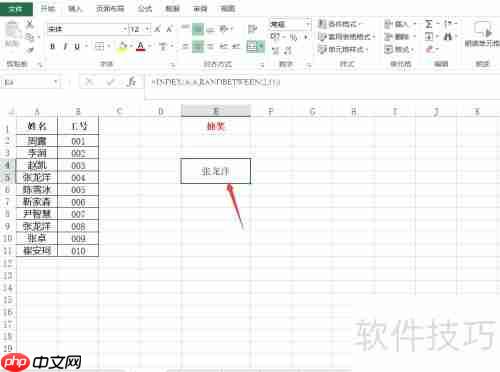Click the Fill down icon

tap(429, 37)
